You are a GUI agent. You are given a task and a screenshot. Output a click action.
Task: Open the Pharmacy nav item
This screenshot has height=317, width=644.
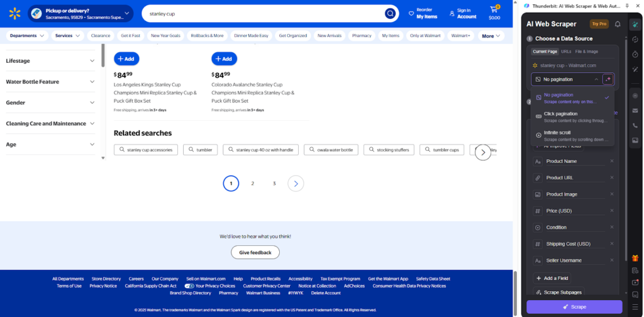tap(362, 36)
